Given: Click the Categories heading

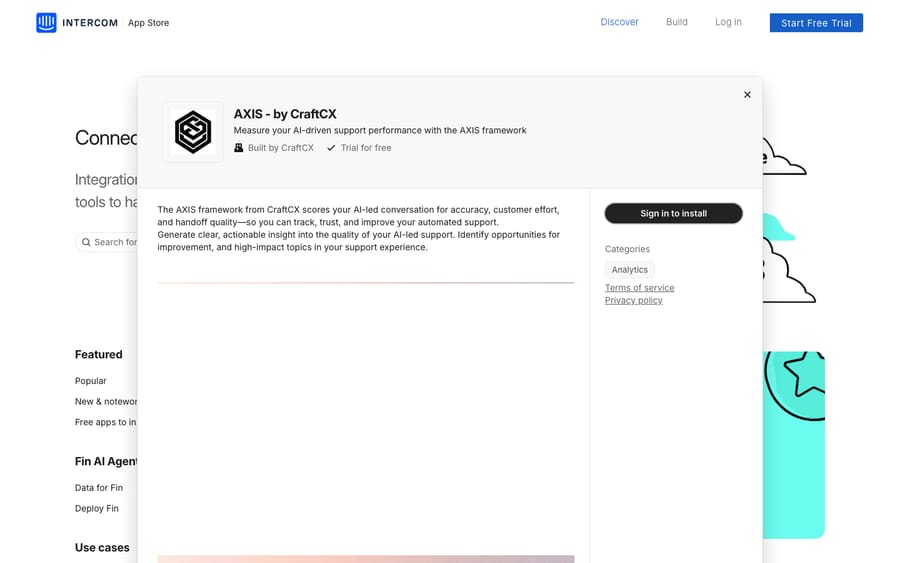Looking at the screenshot, I should 627,249.
